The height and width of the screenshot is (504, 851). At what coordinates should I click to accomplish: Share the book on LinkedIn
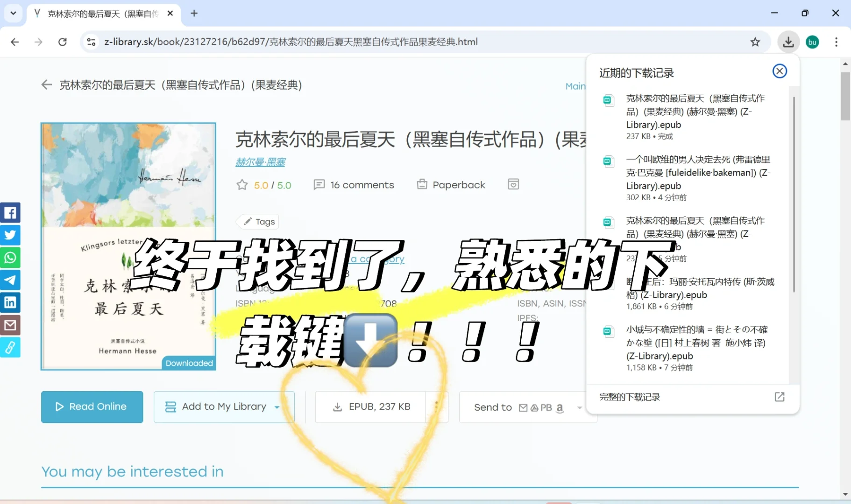coord(10,302)
